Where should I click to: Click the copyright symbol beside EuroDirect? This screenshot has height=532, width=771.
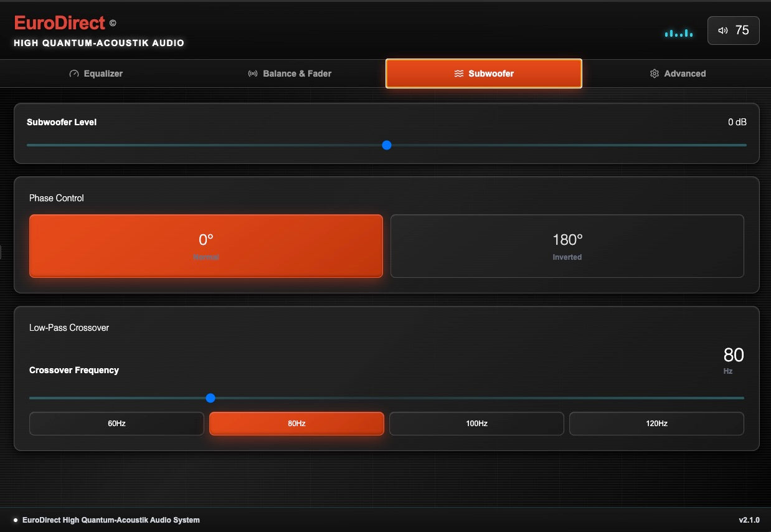(113, 23)
